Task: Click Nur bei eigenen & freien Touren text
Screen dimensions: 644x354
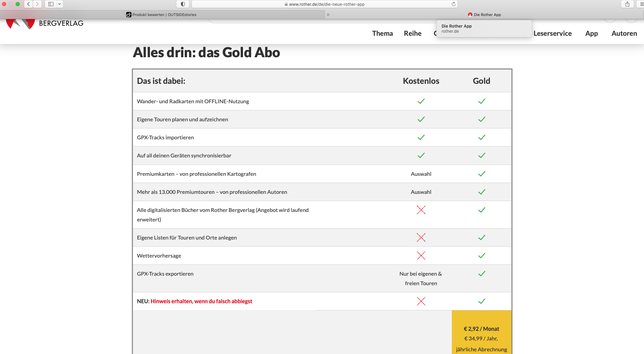Action: [421, 279]
